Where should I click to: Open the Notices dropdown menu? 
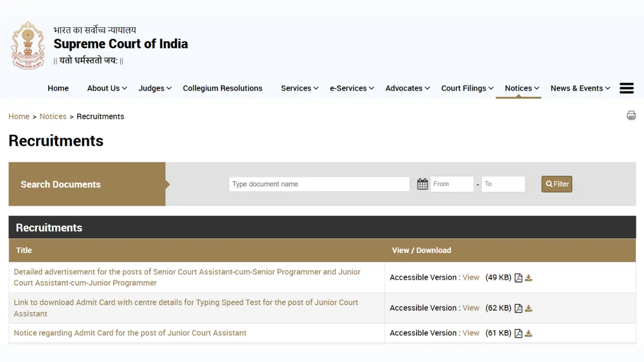[518, 88]
